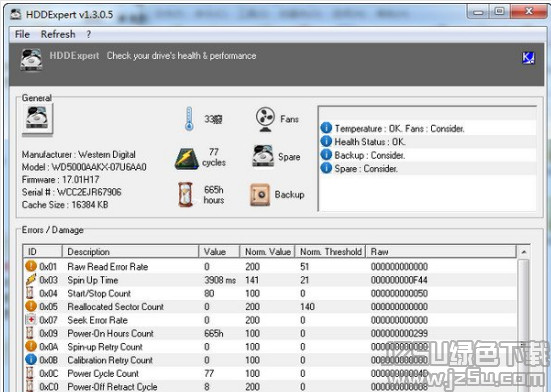Click the power cycles lightning icon
551x392 pixels.
[x=187, y=158]
